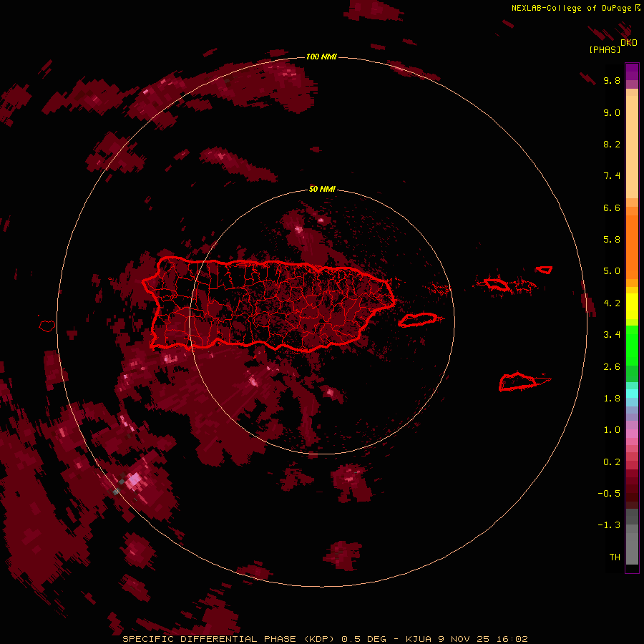The image size is (644, 644).
Task: Click the 4.2 scale value
Action: coord(612,303)
